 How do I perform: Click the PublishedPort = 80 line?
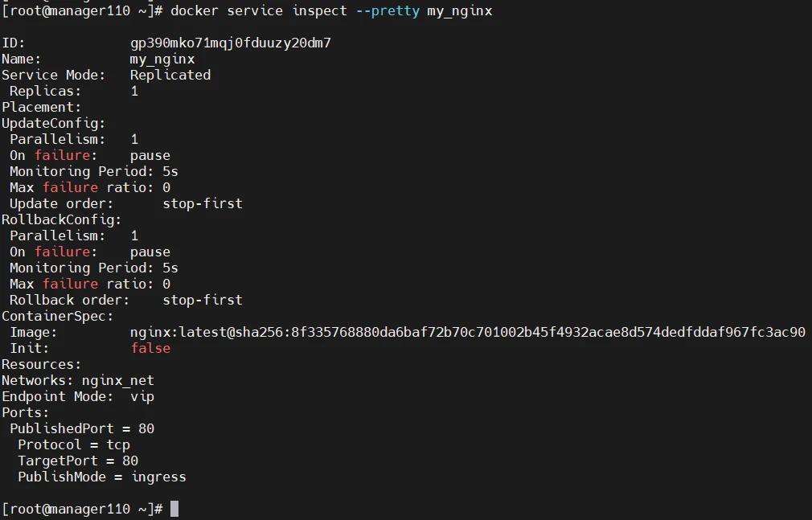pos(82,429)
